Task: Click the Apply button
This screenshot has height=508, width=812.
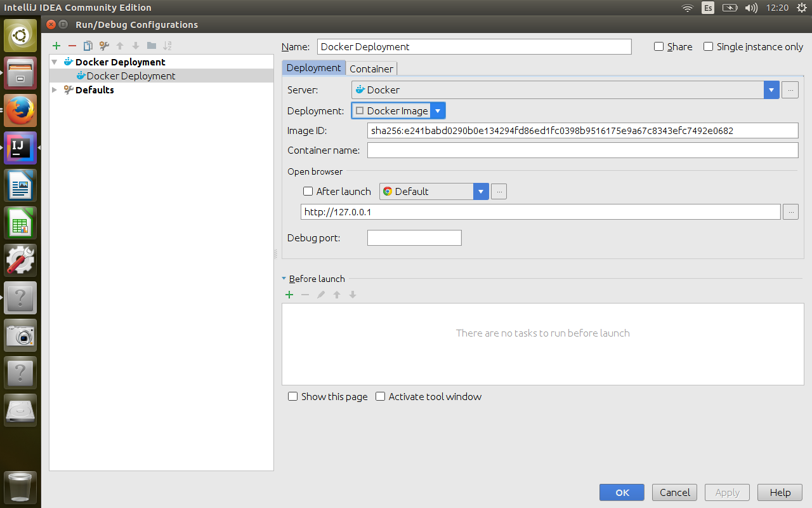Action: 727,492
